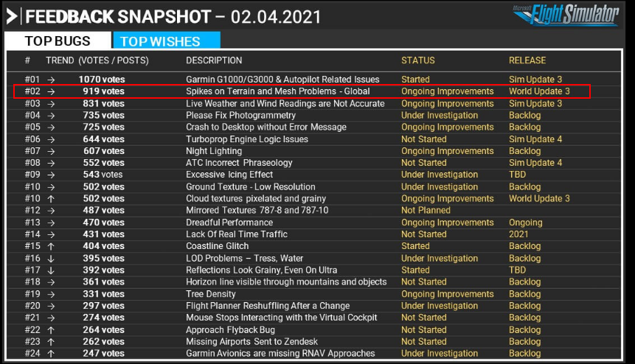Click the trend arrow for row #03
The height and width of the screenshot is (364, 635).
[x=51, y=104]
